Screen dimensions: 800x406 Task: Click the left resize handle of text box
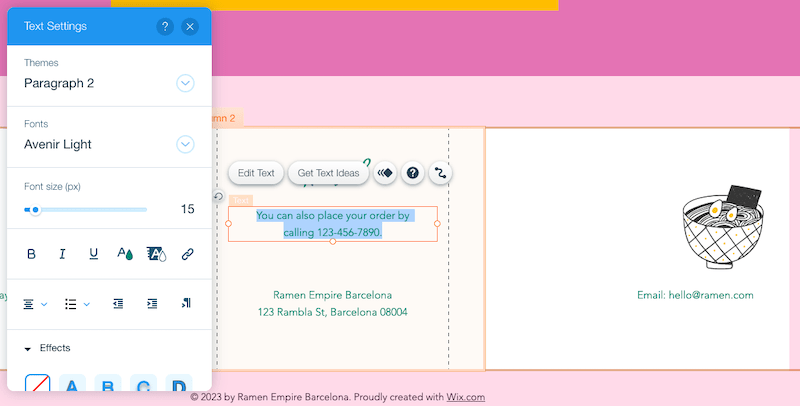[x=229, y=223]
